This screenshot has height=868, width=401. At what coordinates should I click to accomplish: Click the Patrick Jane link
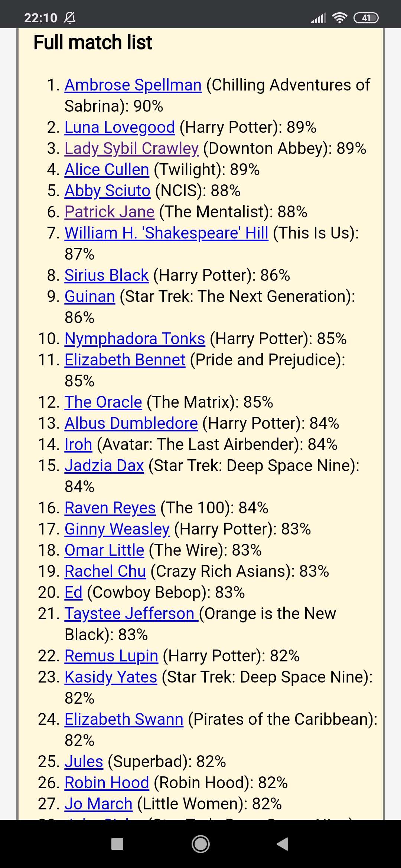[x=110, y=212]
